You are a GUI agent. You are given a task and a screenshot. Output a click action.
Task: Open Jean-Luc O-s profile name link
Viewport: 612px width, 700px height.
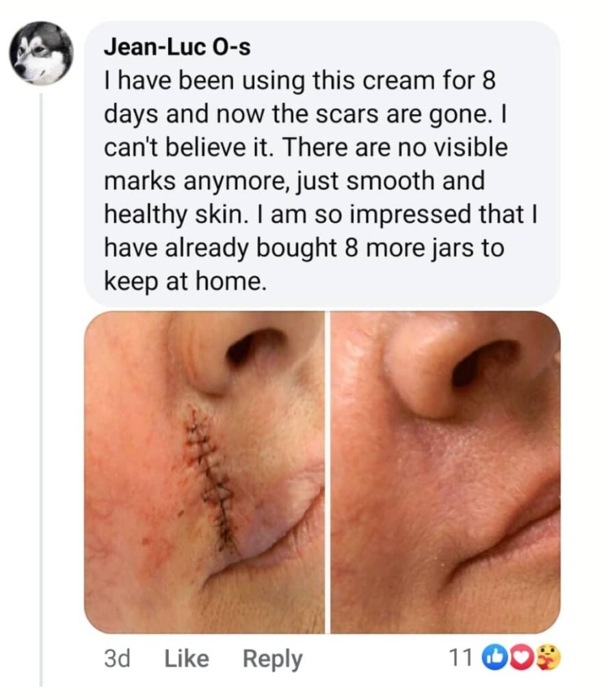(x=176, y=49)
